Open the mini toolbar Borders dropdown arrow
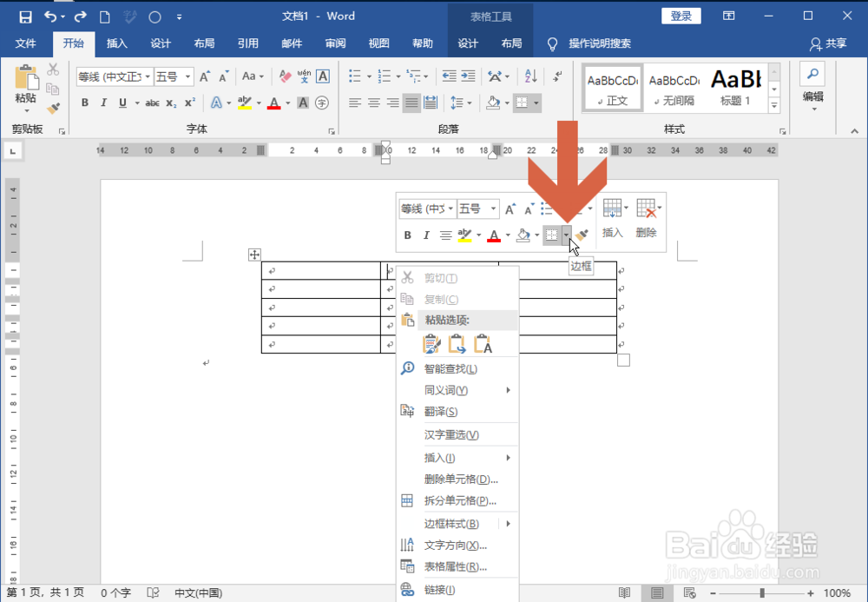The height and width of the screenshot is (602, 868). [566, 235]
